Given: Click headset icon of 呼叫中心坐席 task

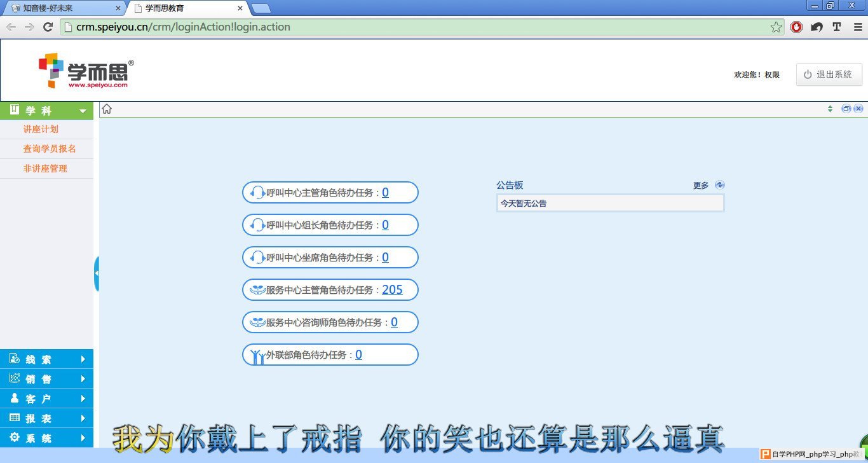Looking at the screenshot, I should click(x=258, y=258).
